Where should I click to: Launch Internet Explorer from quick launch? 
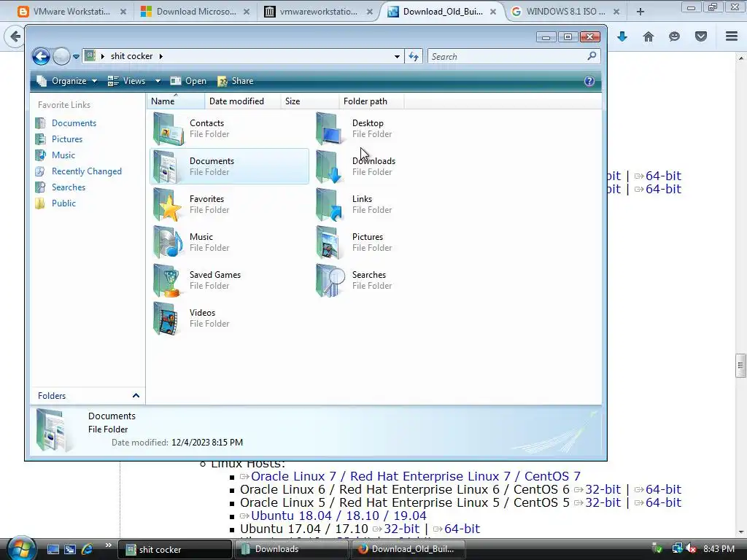pyautogui.click(x=88, y=549)
